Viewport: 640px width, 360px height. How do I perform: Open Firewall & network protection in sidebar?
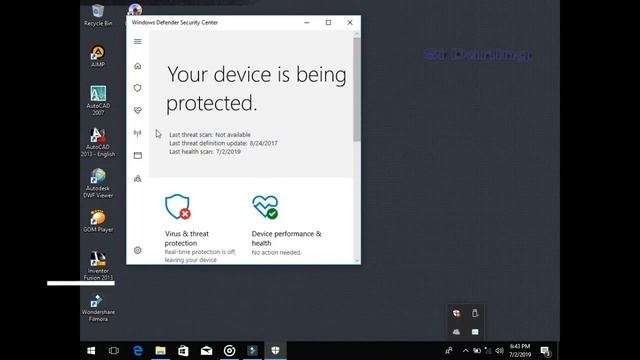coord(138,133)
